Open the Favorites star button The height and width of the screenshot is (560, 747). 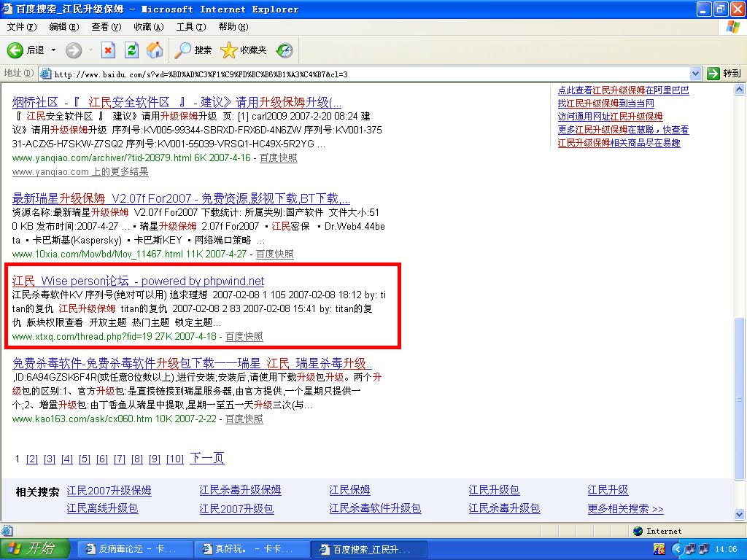pyautogui.click(x=244, y=50)
